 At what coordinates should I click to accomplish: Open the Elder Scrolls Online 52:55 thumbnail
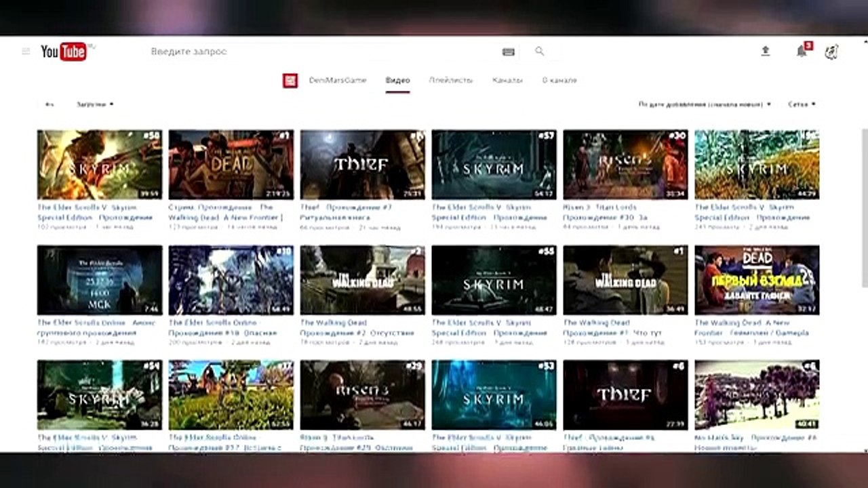click(231, 395)
